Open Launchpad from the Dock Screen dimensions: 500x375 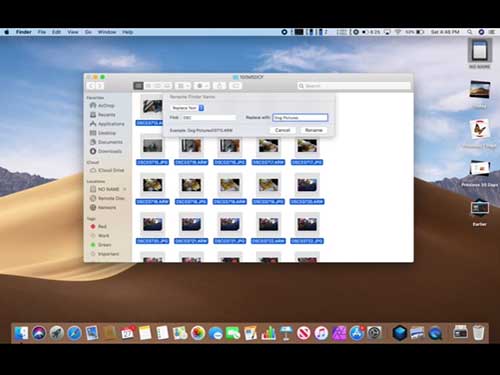[57, 333]
